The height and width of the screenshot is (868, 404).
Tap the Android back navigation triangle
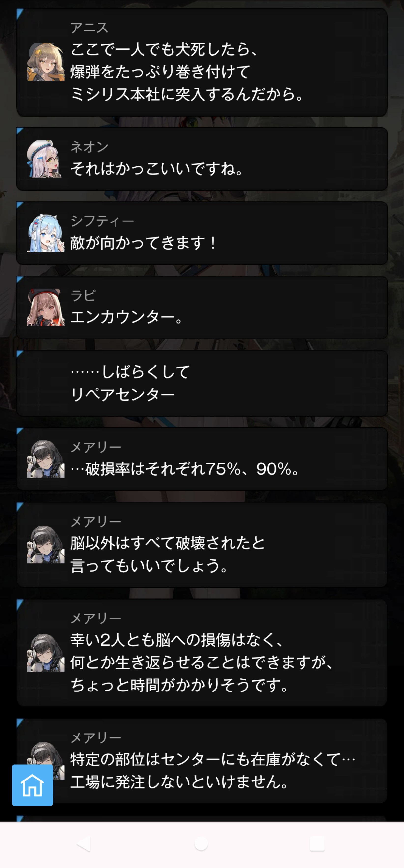coord(84,843)
